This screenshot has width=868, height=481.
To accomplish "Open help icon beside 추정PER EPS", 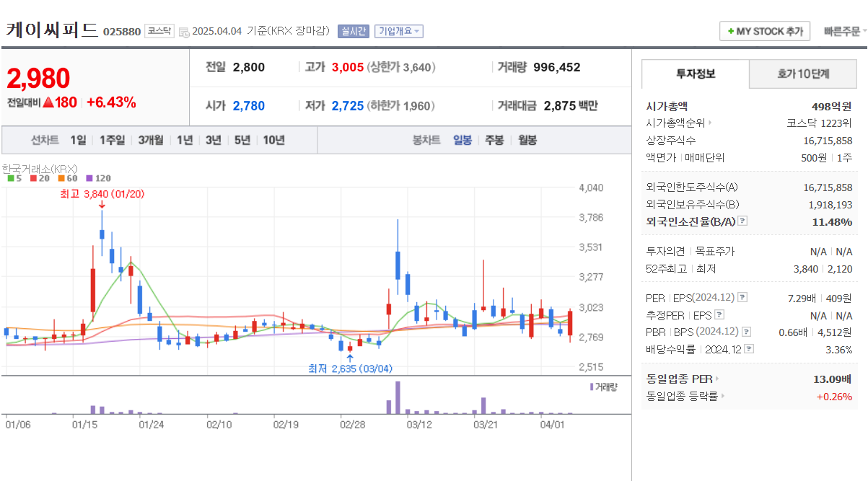I will [719, 315].
